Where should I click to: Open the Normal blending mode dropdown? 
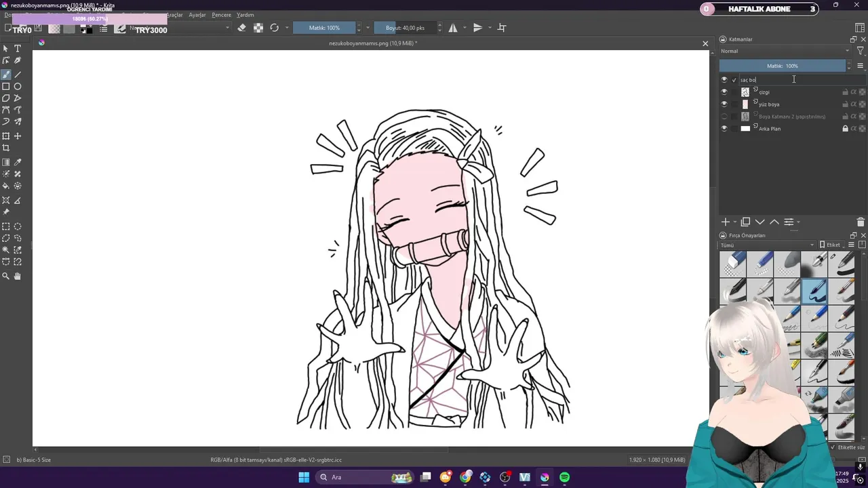pyautogui.click(x=785, y=51)
